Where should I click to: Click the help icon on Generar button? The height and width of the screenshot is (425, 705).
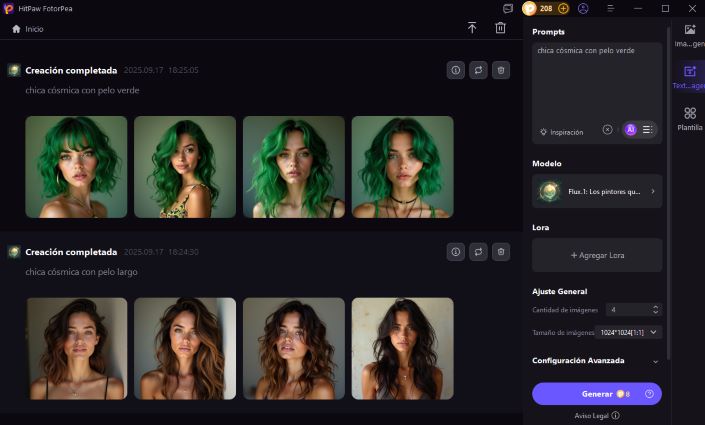tap(649, 394)
